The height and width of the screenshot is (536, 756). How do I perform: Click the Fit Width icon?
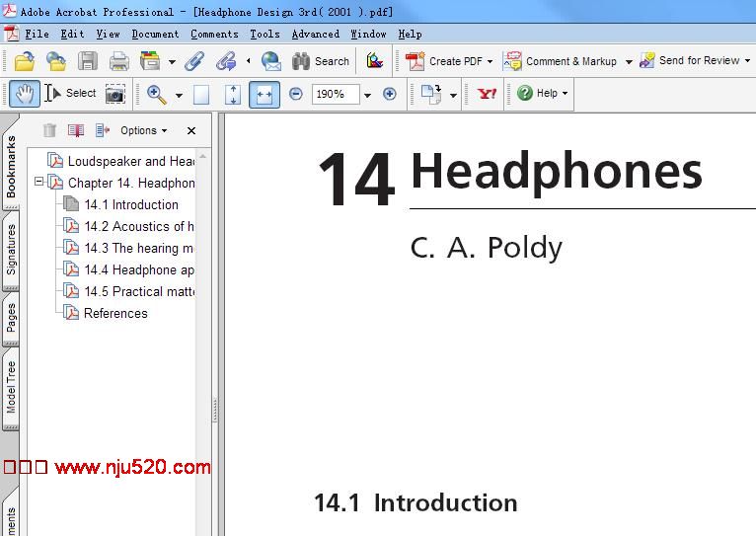tap(265, 94)
